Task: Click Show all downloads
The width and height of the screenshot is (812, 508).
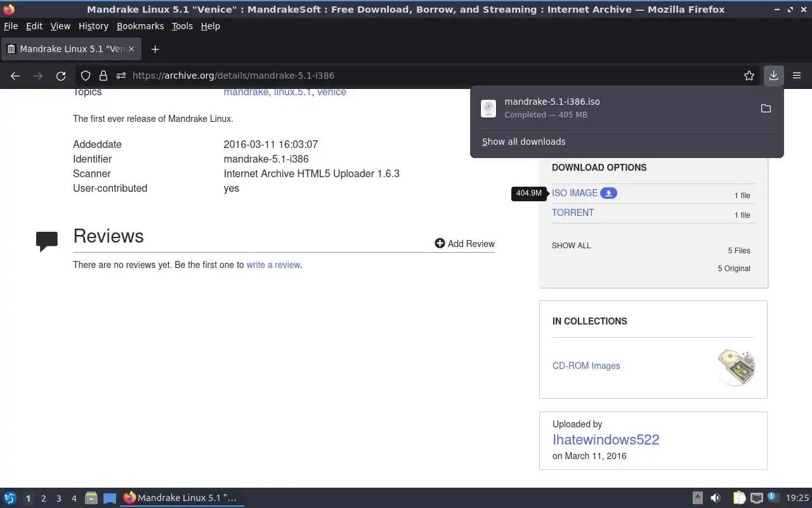Action: click(523, 142)
